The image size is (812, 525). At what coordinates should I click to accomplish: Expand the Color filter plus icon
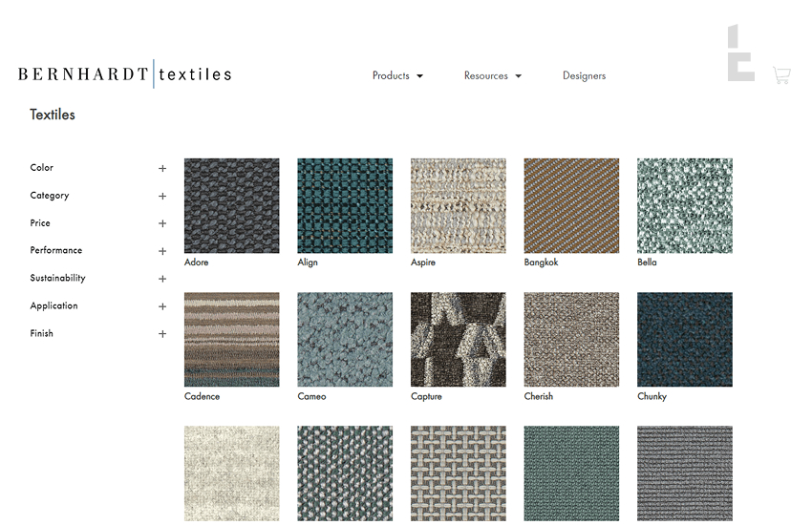(162, 168)
